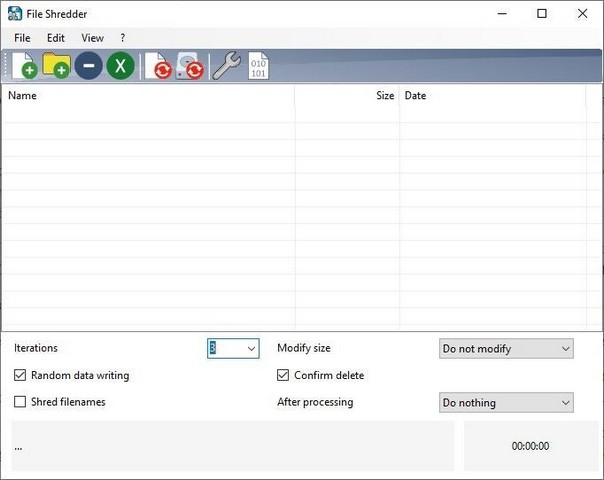
Task: Disable Random data writing checkbox
Action: point(21,376)
